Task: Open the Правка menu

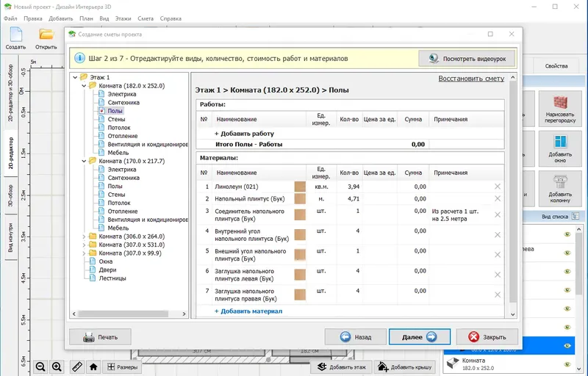Action: tap(32, 18)
